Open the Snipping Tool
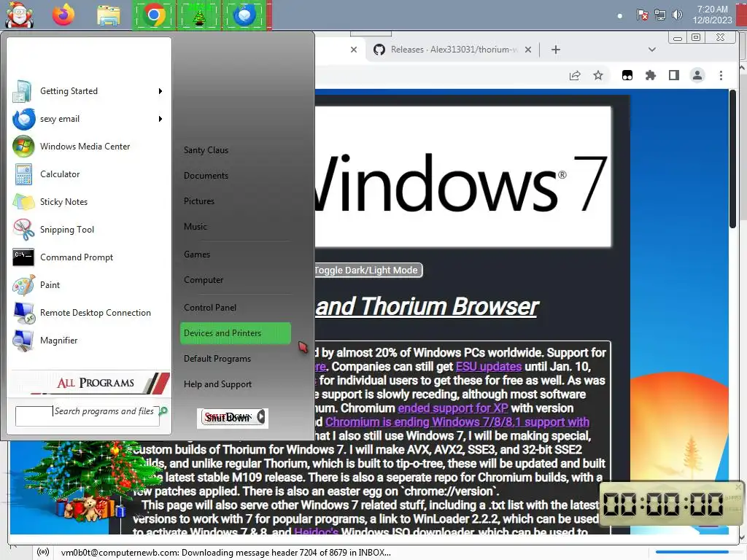Image resolution: width=747 pixels, height=560 pixels. coord(88,230)
